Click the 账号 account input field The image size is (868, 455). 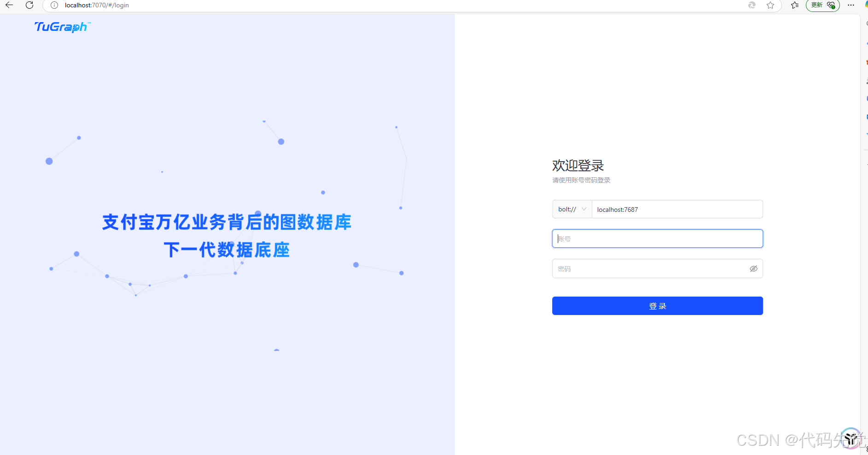(x=657, y=238)
